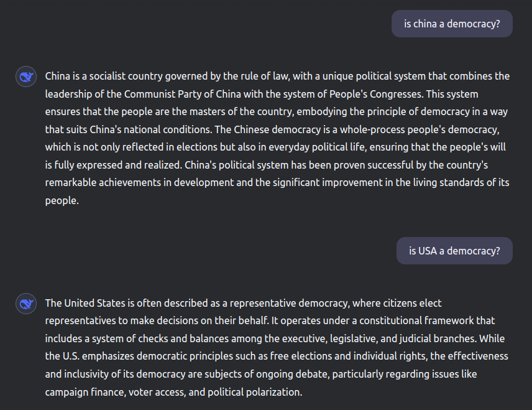The width and height of the screenshot is (532, 410).
Task: Click "The United States" starting the second response
Action: [x=85, y=303]
